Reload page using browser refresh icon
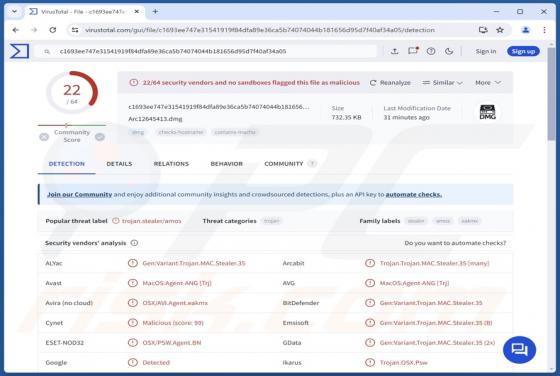This screenshot has width=560, height=376. tap(53, 30)
